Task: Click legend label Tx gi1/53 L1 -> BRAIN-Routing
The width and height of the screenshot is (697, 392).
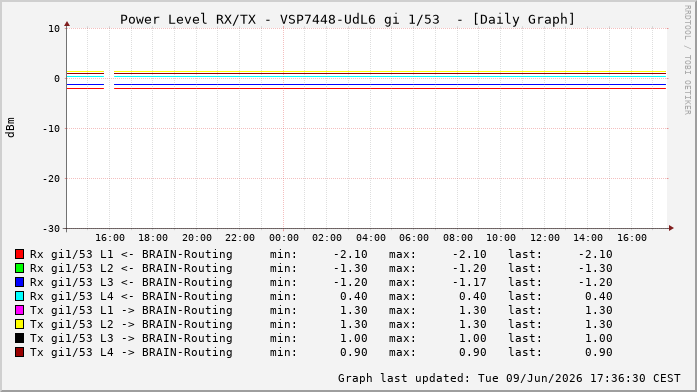Action: (131, 310)
